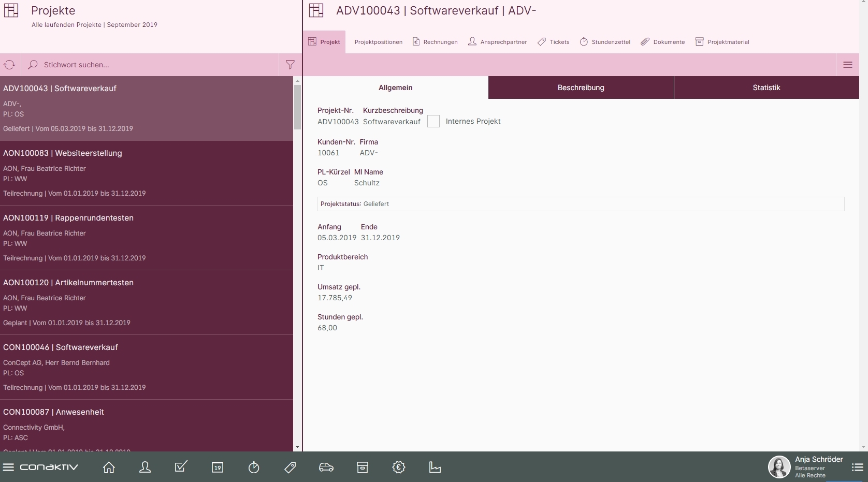Open the archive box icon in bottom bar
This screenshot has width=868, height=482.
(x=363, y=468)
